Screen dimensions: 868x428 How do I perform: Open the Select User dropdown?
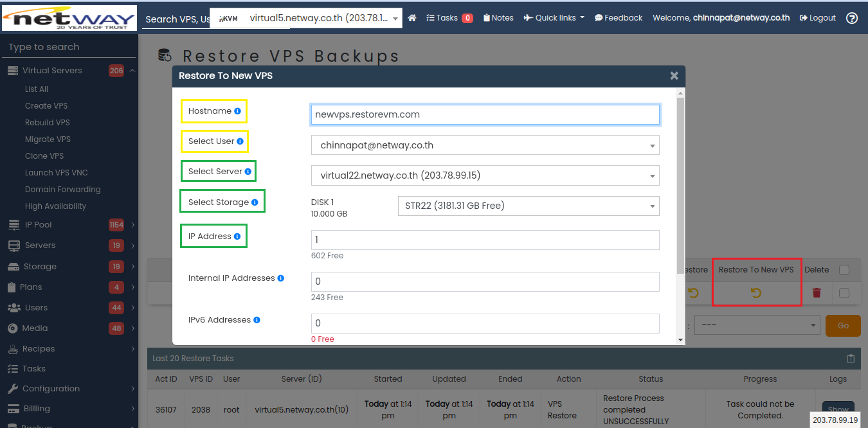(485, 145)
